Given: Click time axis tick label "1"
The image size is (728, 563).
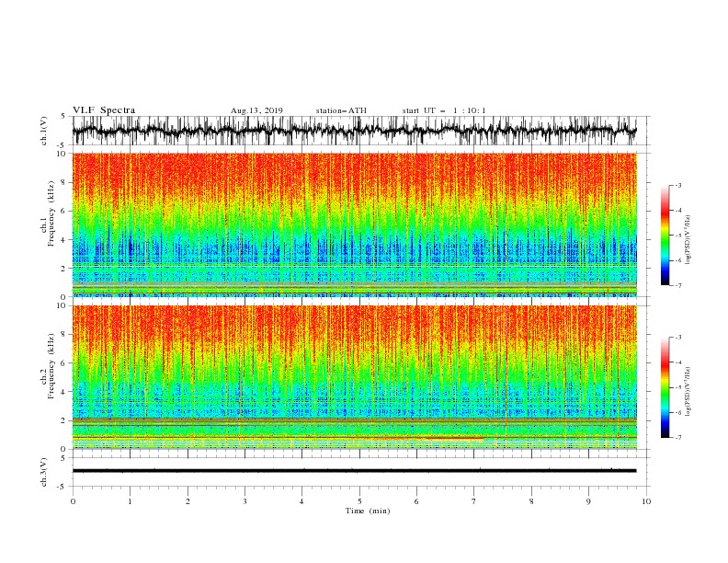Looking at the screenshot, I should [130, 501].
